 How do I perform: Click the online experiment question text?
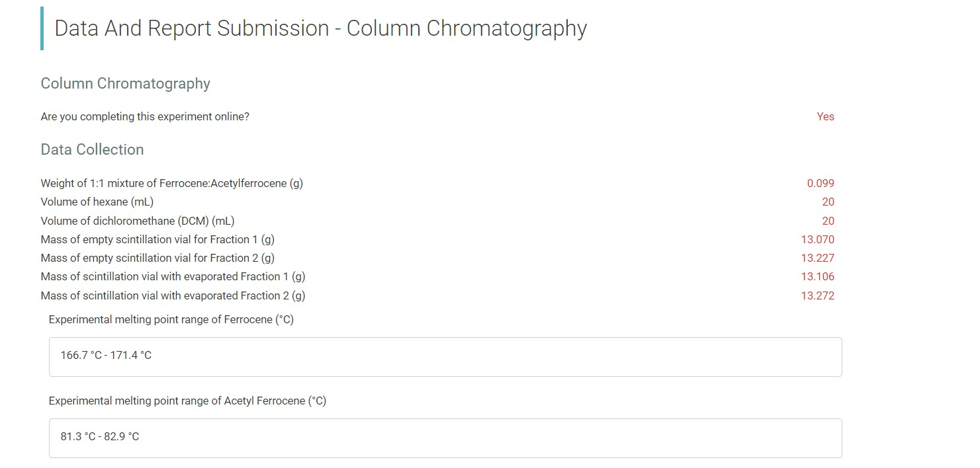point(144,116)
